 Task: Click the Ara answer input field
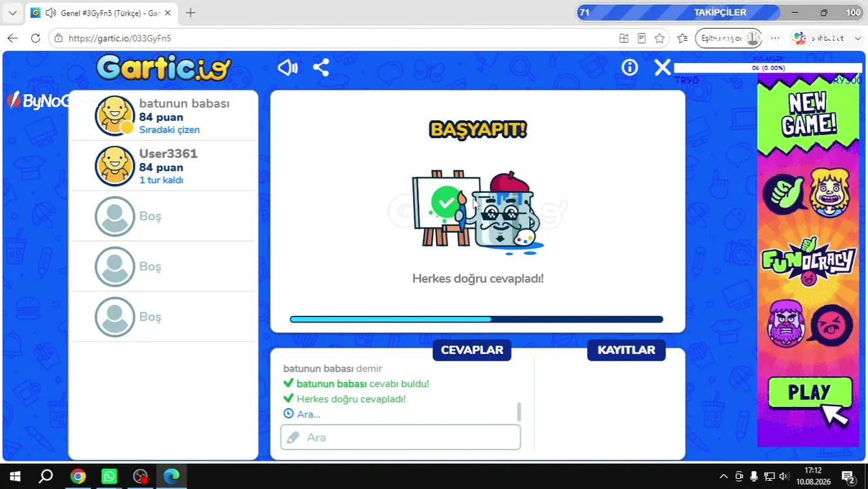[401, 437]
